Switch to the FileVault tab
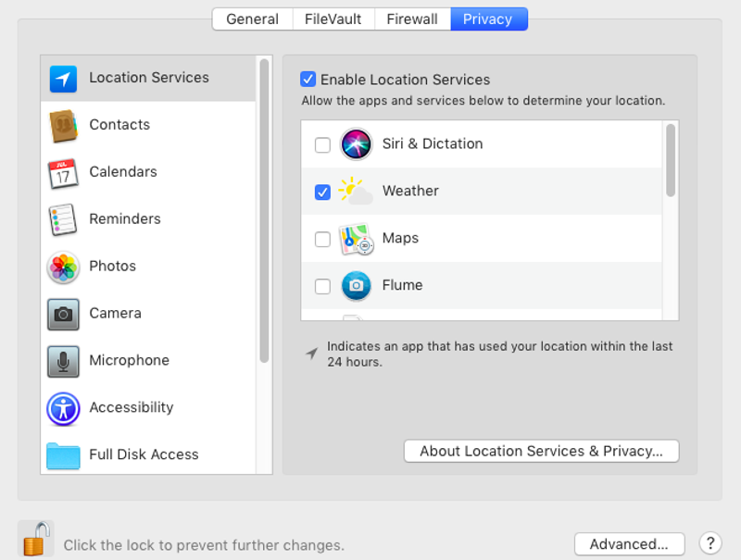Viewport: 741px width, 560px height. [x=333, y=19]
